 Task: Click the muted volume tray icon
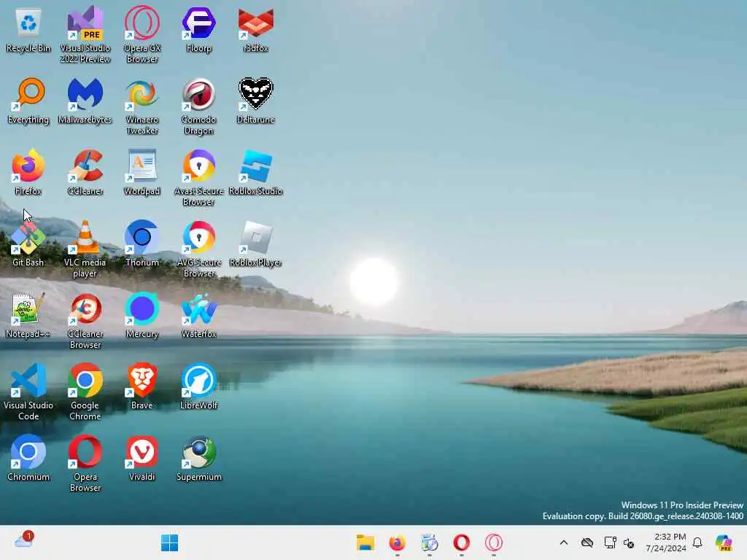tap(629, 543)
